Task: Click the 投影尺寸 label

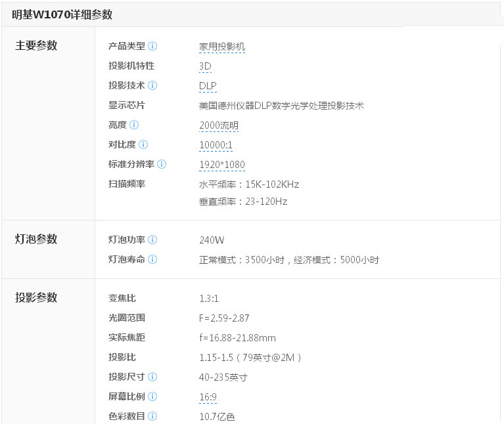Action: 127,377
